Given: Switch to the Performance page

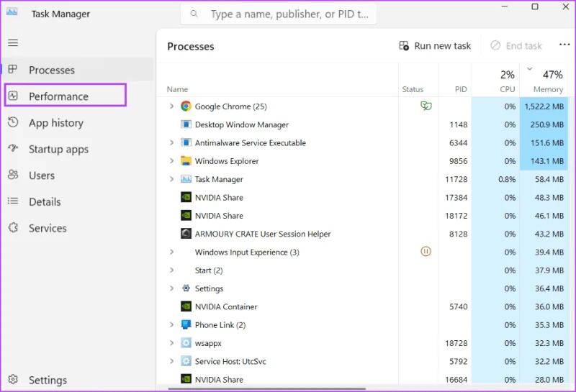Looking at the screenshot, I should coord(66,96).
